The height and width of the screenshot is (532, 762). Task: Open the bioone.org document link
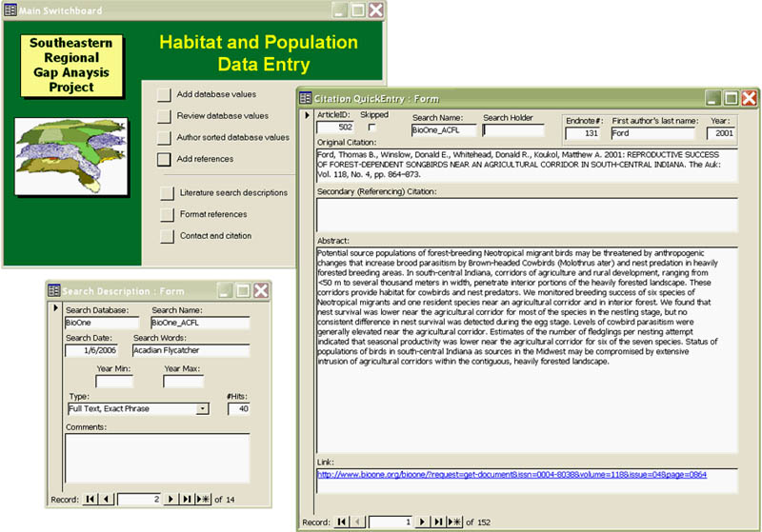[x=511, y=474]
